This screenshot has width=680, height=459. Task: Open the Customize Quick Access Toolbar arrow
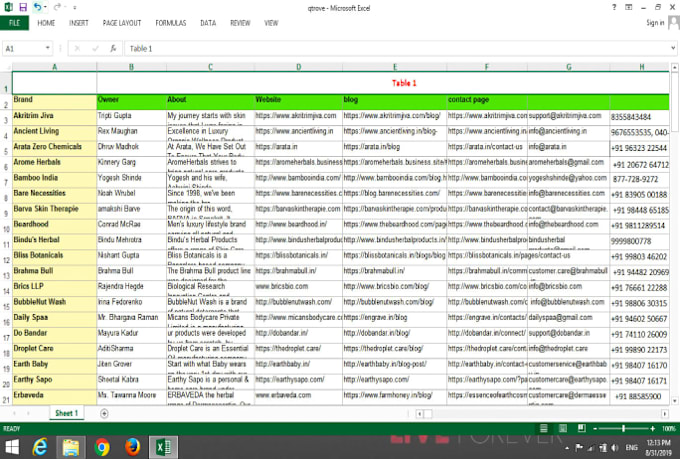pos(75,7)
